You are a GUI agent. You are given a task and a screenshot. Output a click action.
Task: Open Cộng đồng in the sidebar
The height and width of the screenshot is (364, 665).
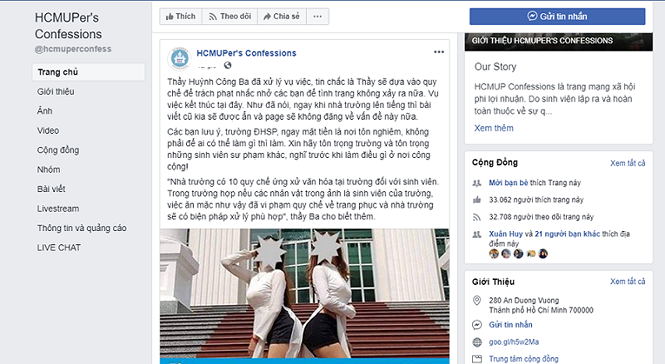[58, 150]
